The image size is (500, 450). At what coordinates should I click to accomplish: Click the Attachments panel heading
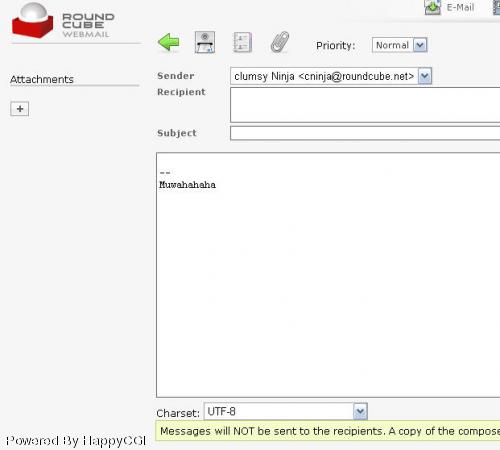point(42,79)
